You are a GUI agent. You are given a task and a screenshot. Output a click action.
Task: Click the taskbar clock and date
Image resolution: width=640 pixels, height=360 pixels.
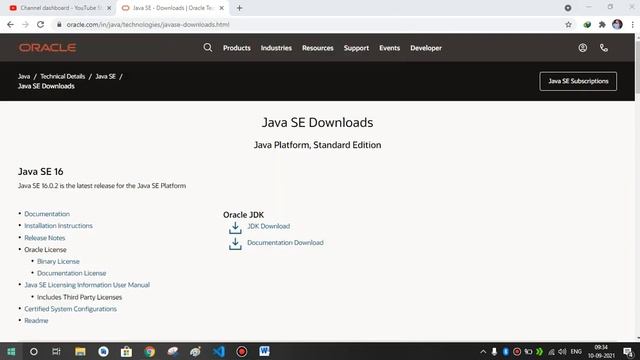click(x=601, y=351)
